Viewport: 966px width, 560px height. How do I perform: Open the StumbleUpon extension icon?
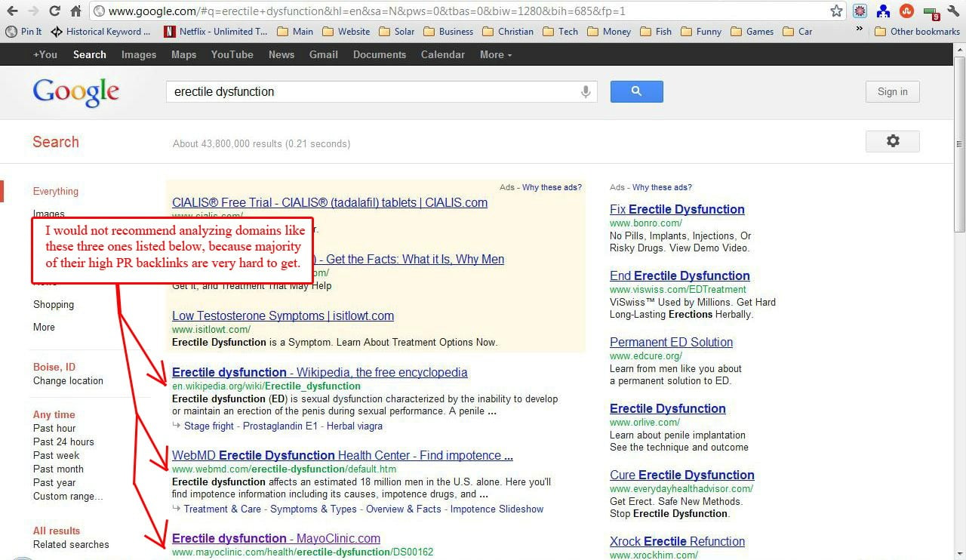907,11
